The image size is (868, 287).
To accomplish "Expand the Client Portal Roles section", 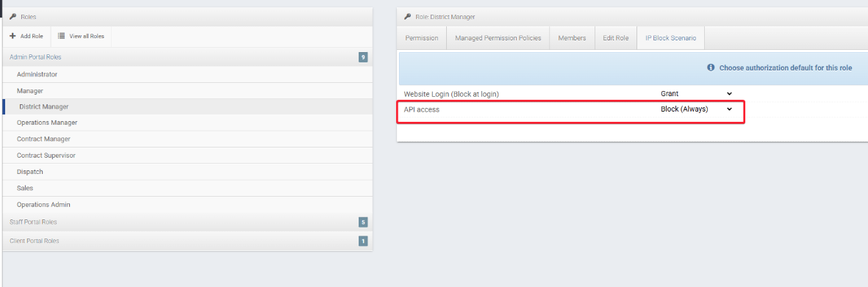I will point(187,241).
